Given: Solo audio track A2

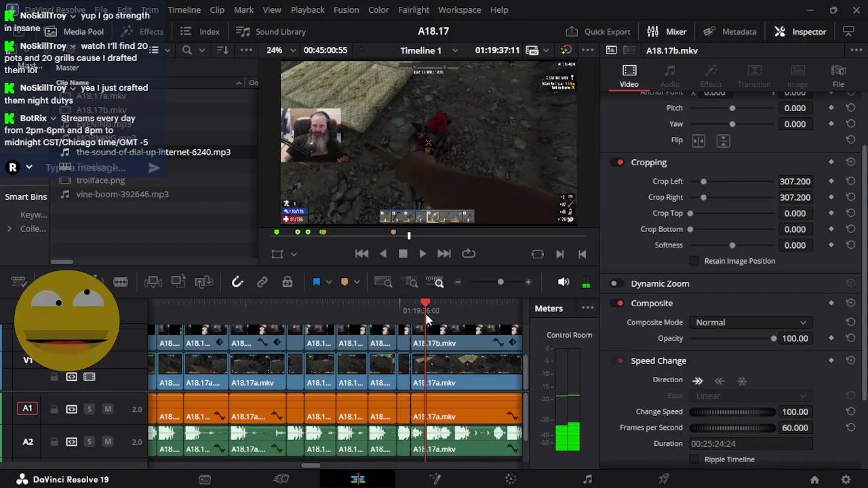Looking at the screenshot, I should (89, 442).
